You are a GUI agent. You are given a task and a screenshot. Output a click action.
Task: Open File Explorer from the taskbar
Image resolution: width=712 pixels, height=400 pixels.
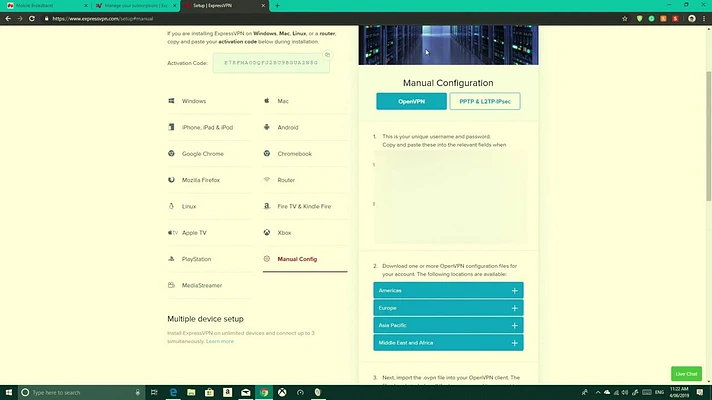coord(191,392)
